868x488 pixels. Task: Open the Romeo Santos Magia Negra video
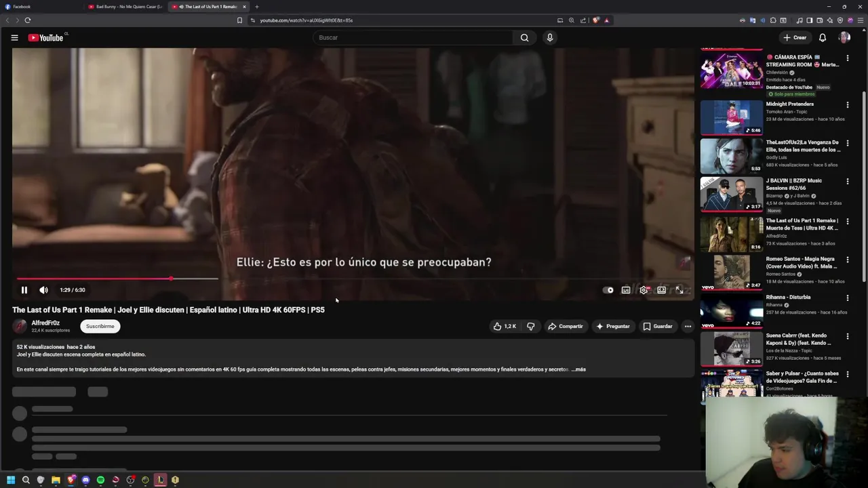(x=731, y=272)
